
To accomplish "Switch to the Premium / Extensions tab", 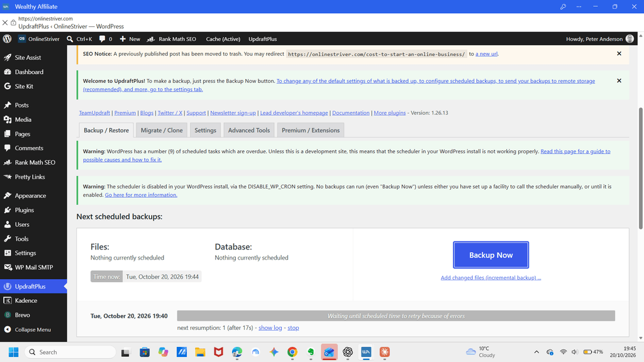I will click(311, 130).
